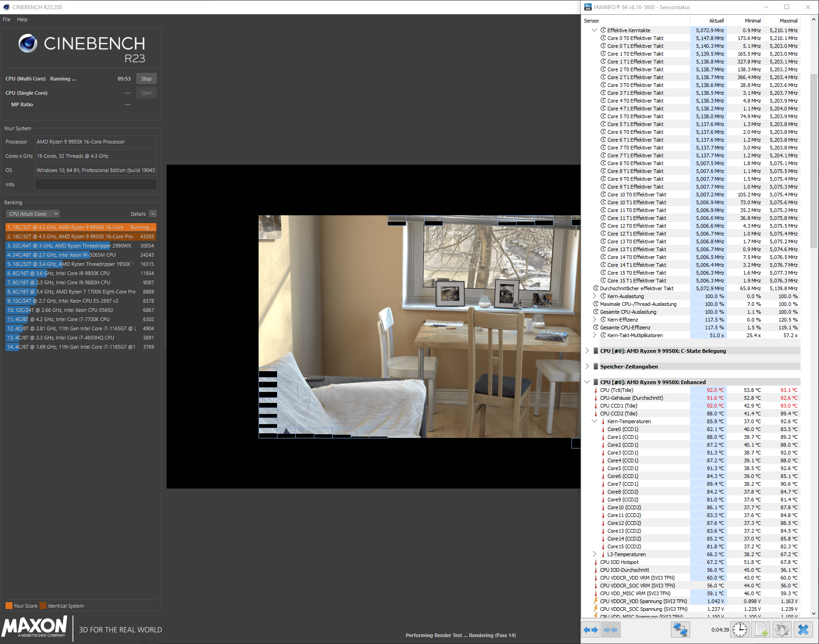Click the HWiNFO scrollbar down arrow
The image size is (819, 644).
[813, 613]
